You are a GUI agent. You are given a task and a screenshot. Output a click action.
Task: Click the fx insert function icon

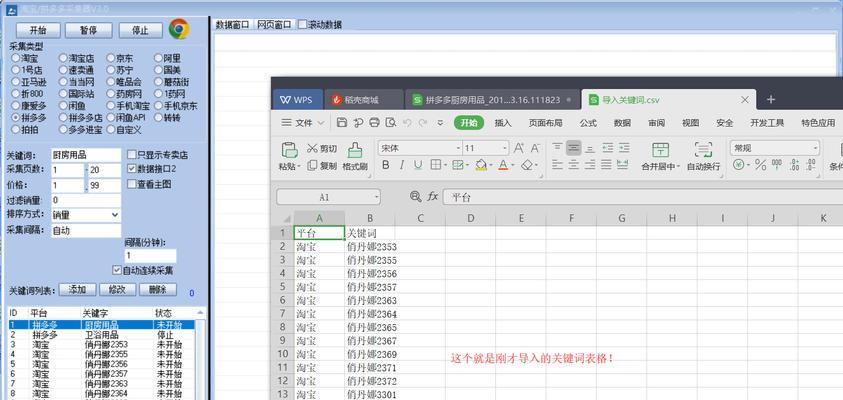433,197
